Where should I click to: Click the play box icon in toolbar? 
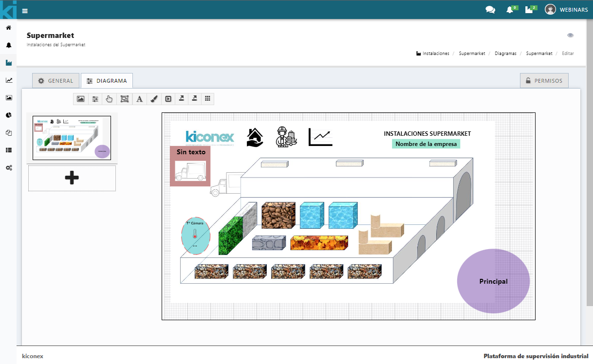point(168,99)
